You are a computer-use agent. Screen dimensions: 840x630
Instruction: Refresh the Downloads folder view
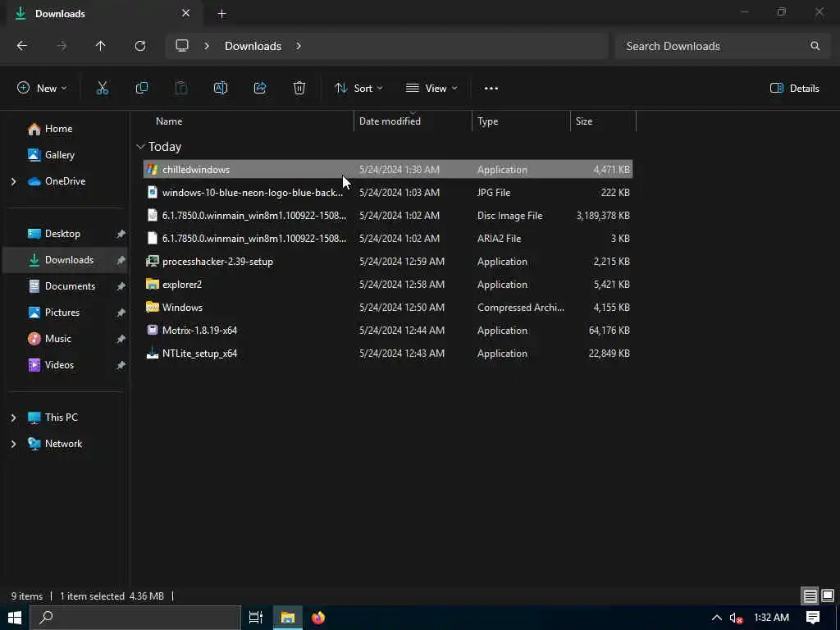point(140,46)
